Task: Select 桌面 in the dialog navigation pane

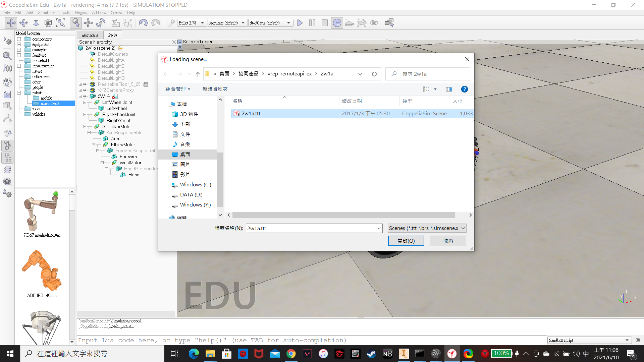Action: (x=188, y=155)
